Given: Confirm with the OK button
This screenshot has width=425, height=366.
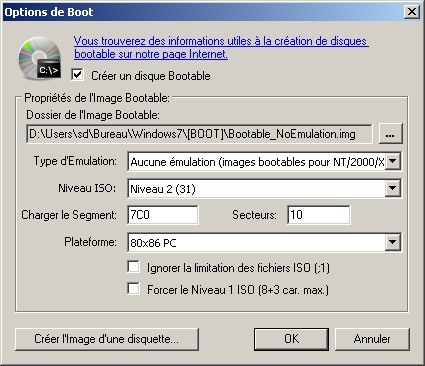Looking at the screenshot, I should (291, 339).
